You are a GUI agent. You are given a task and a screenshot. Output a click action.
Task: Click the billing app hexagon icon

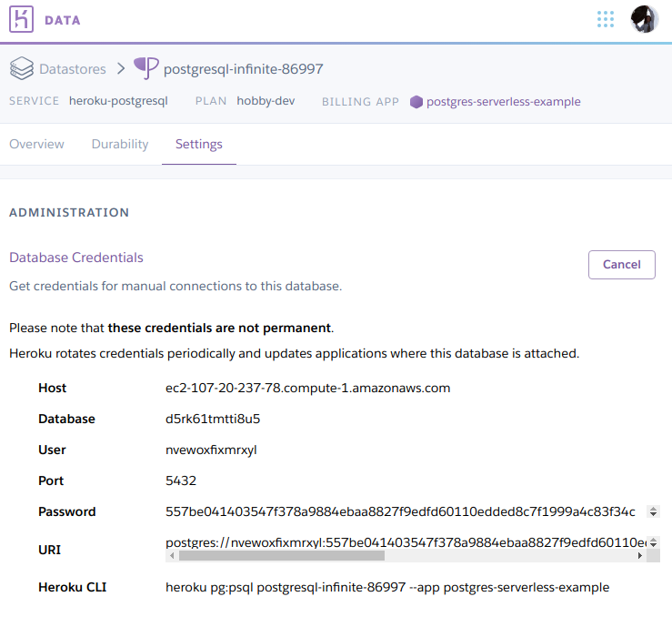pyautogui.click(x=416, y=102)
